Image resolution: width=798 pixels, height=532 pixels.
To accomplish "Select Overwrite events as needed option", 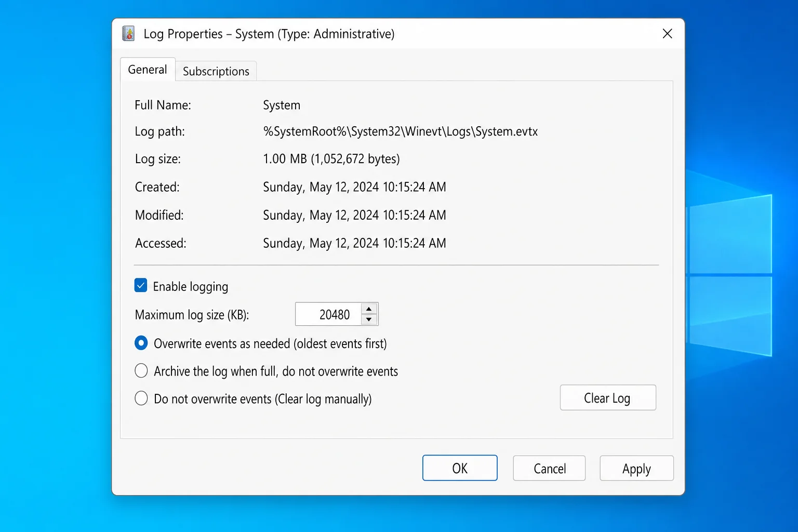I will point(141,343).
